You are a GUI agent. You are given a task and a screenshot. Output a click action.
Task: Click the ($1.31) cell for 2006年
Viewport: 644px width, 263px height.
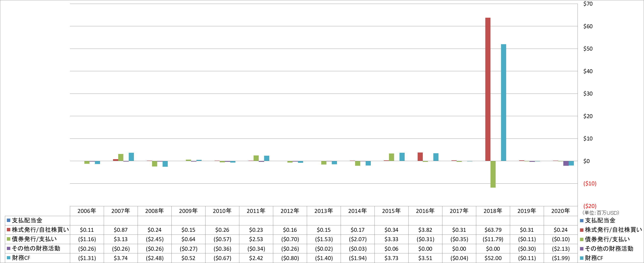point(87,258)
